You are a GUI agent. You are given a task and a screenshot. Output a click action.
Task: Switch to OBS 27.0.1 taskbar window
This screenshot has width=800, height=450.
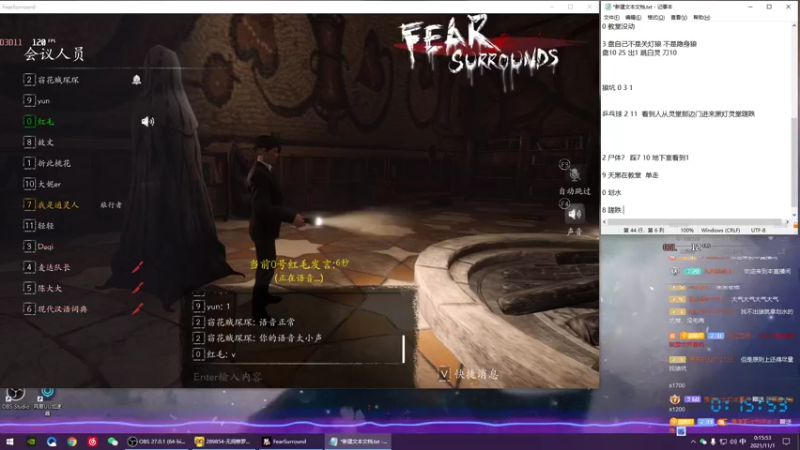pyautogui.click(x=156, y=441)
